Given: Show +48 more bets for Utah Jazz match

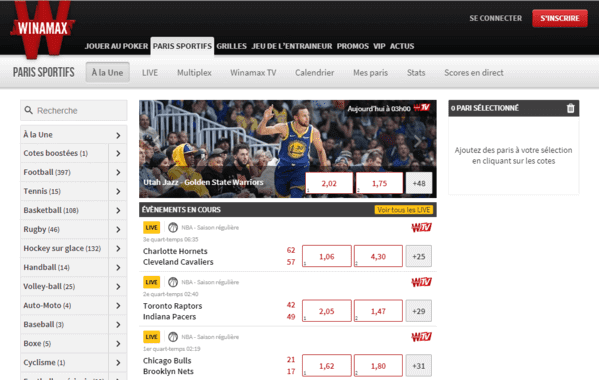Looking at the screenshot, I should pos(419,183).
